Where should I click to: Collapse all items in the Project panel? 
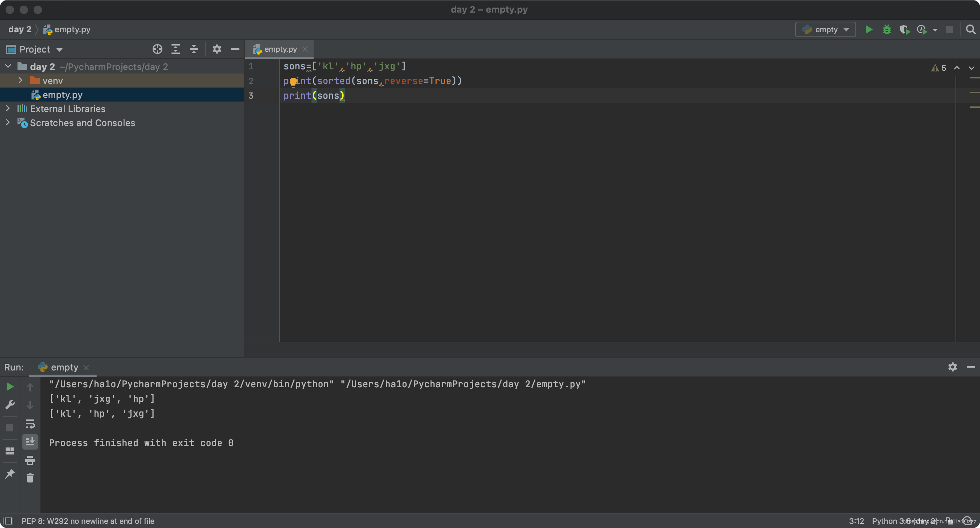pyautogui.click(x=194, y=49)
